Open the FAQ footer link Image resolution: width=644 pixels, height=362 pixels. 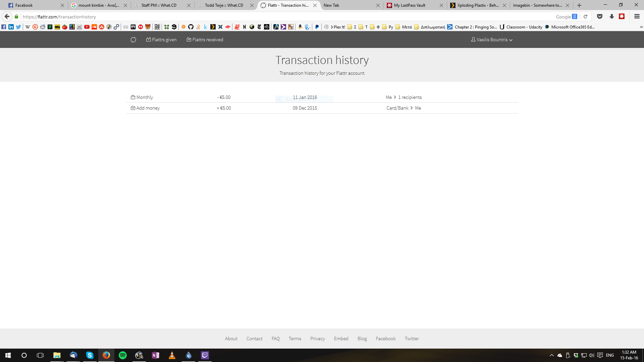tap(276, 339)
